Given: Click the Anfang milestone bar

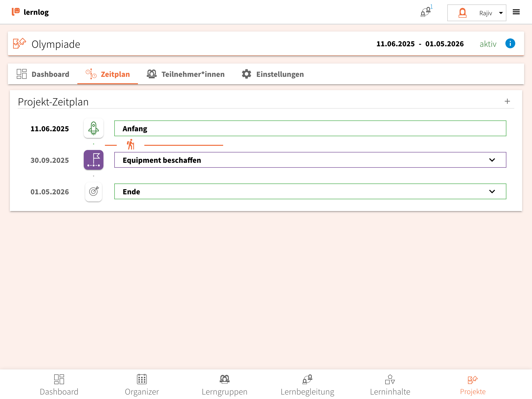Looking at the screenshot, I should coord(310,129).
